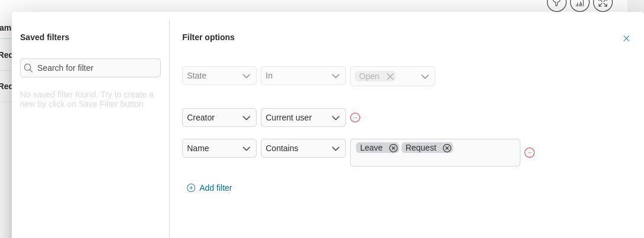
Task: Click the Leave tag text
Action: coord(371,148)
